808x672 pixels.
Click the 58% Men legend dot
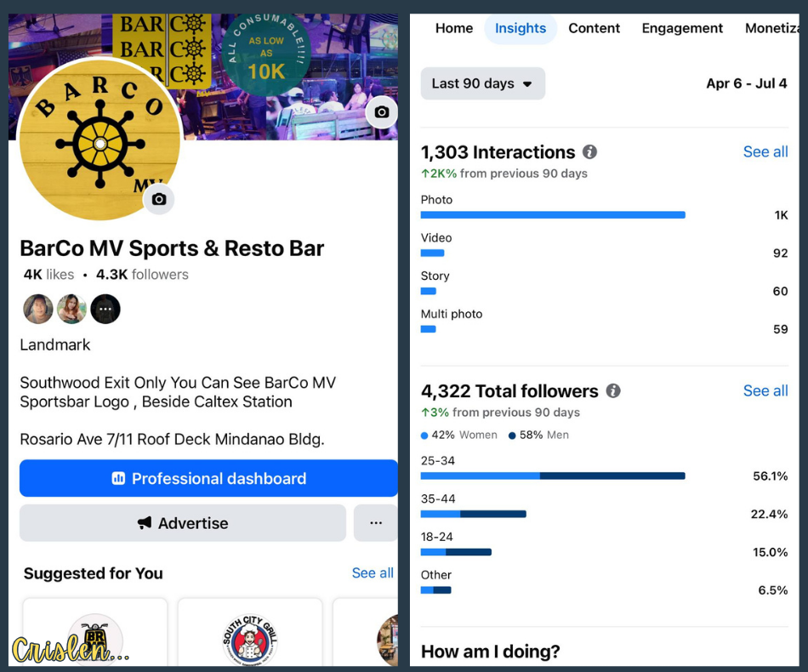click(x=512, y=436)
